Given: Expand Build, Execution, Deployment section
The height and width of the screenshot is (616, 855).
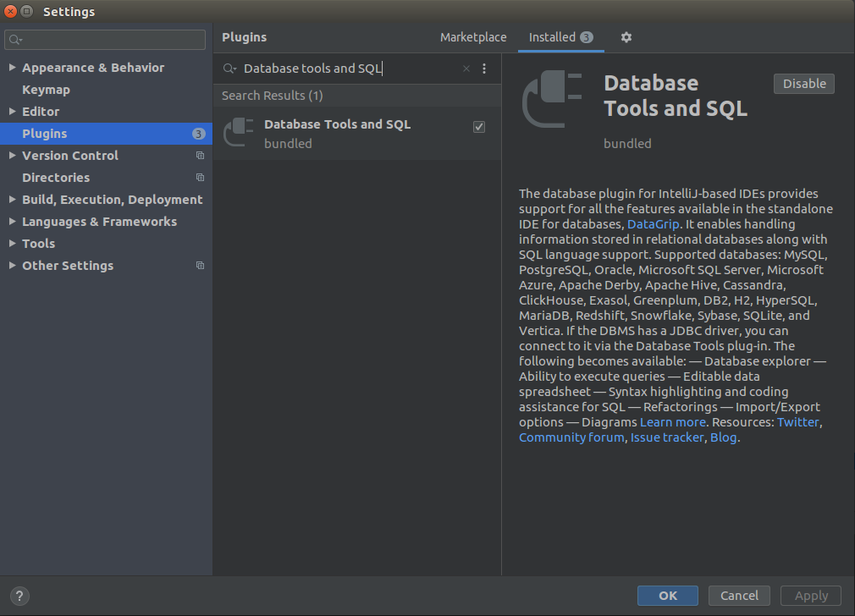Looking at the screenshot, I should [x=12, y=200].
